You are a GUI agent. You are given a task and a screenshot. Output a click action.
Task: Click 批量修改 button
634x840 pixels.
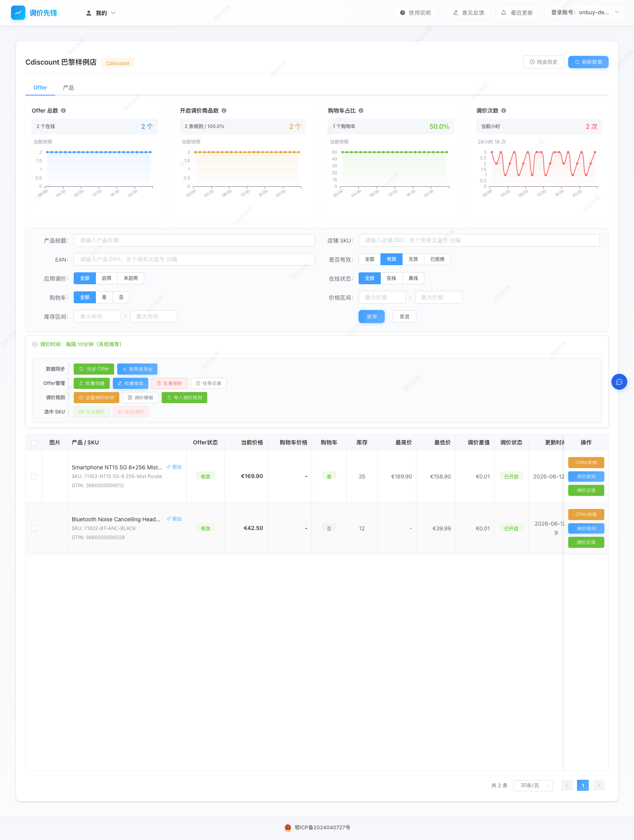tap(131, 383)
